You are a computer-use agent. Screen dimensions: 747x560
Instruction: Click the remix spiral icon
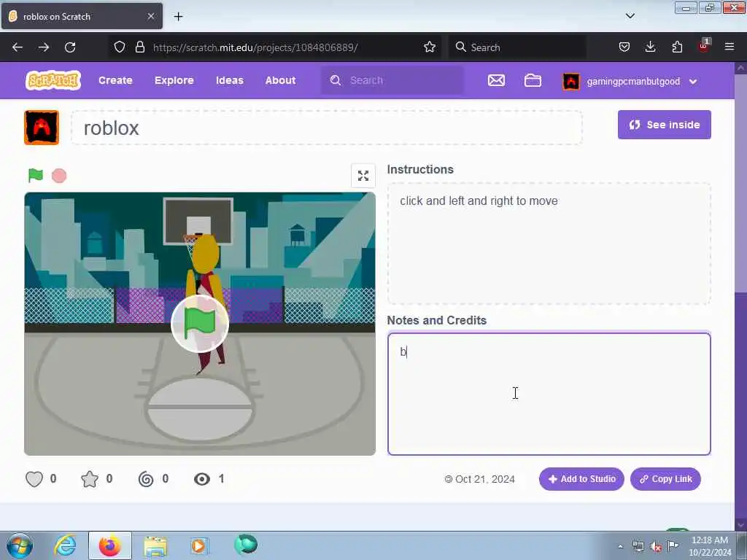tap(146, 479)
